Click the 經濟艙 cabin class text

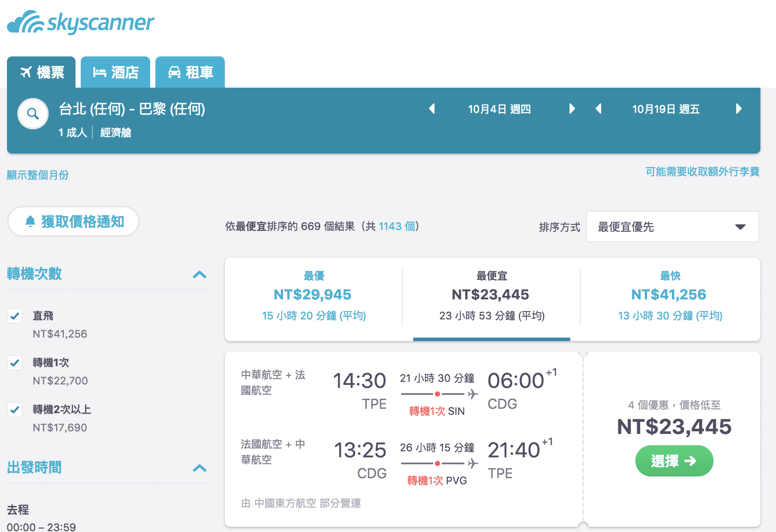tap(116, 132)
